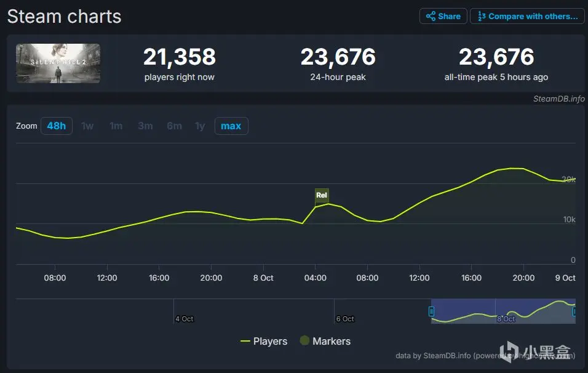Click the 4 Oct navigator label
The image size is (588, 373).
[184, 319]
